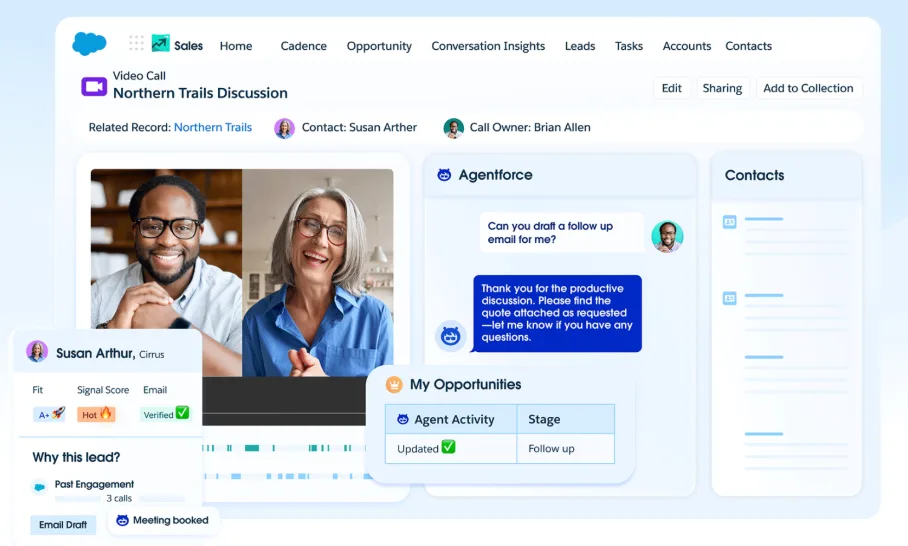Click the My Opportunities crown icon
Screen dimensions: 908x546
point(394,384)
